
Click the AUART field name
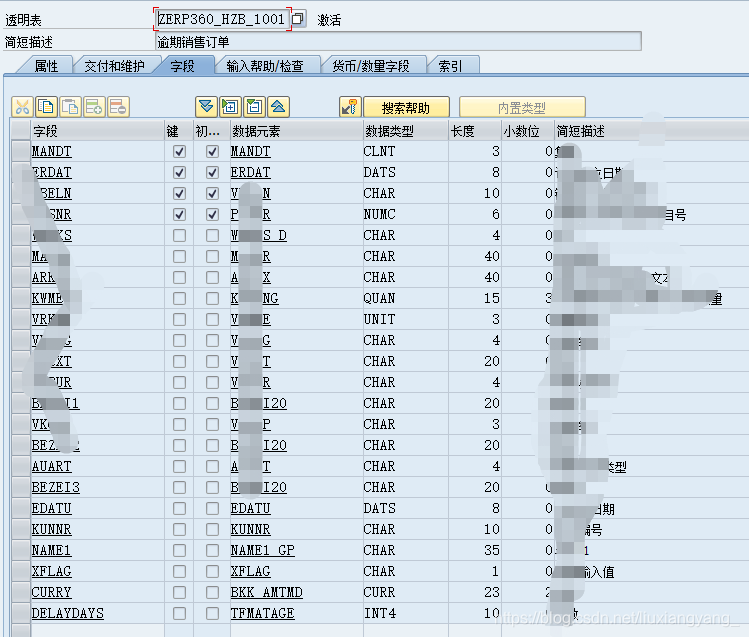52,467
